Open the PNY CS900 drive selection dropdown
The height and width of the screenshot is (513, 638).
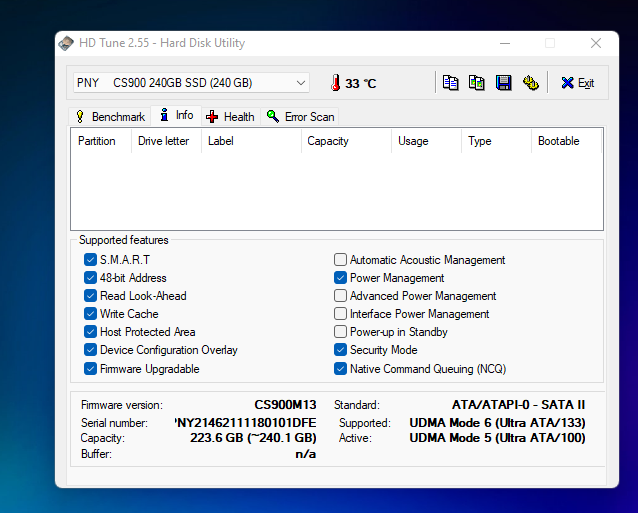(191, 83)
